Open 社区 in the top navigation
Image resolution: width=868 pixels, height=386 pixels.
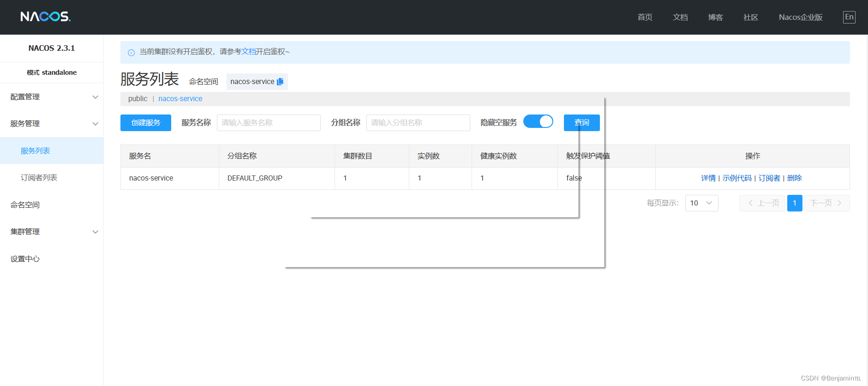click(x=751, y=17)
